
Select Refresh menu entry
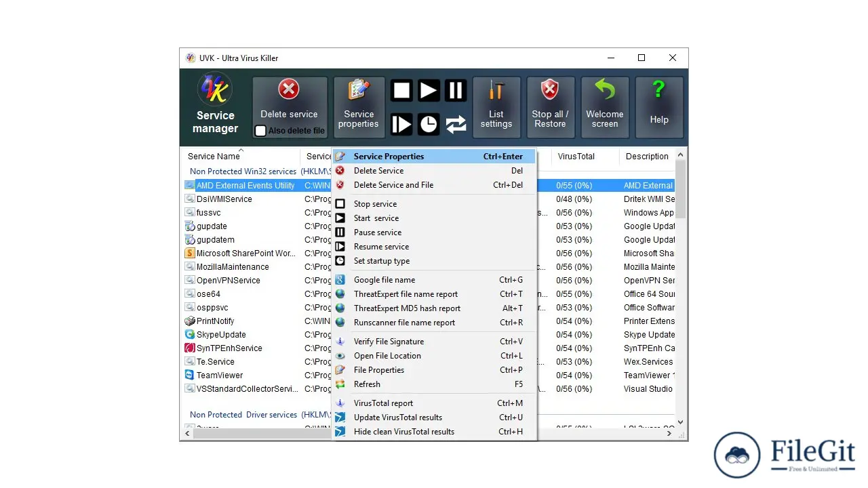click(434, 384)
